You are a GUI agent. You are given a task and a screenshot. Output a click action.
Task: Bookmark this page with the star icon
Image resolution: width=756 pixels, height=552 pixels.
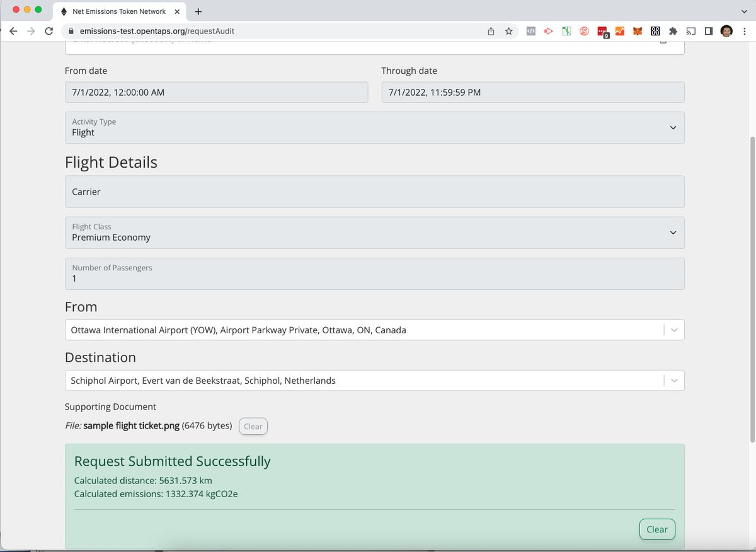coord(508,31)
